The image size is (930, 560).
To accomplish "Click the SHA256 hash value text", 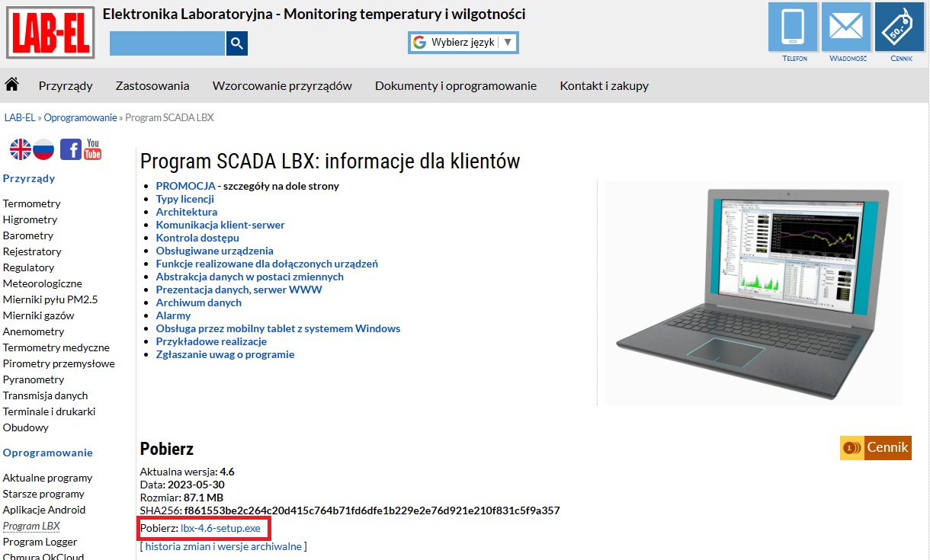I will (x=372, y=510).
